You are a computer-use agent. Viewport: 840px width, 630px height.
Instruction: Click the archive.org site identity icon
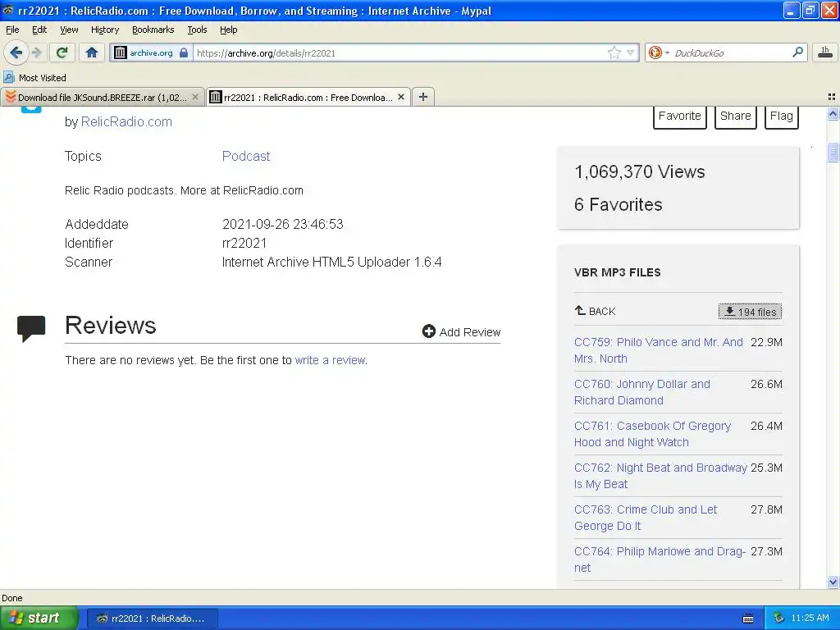[x=121, y=52]
